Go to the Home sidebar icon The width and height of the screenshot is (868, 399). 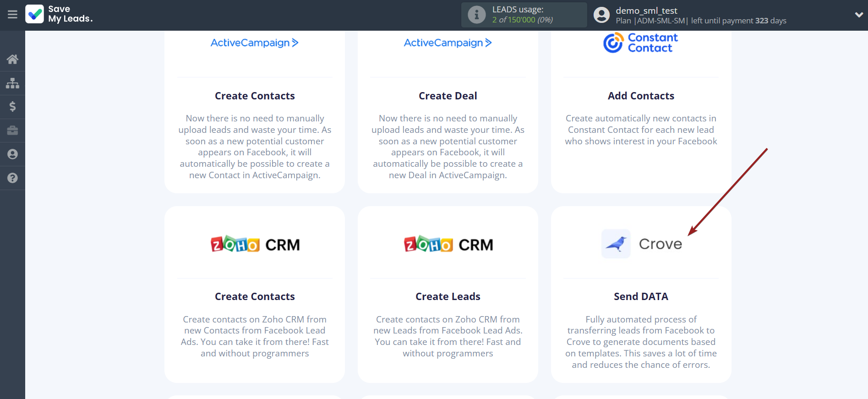coord(12,59)
